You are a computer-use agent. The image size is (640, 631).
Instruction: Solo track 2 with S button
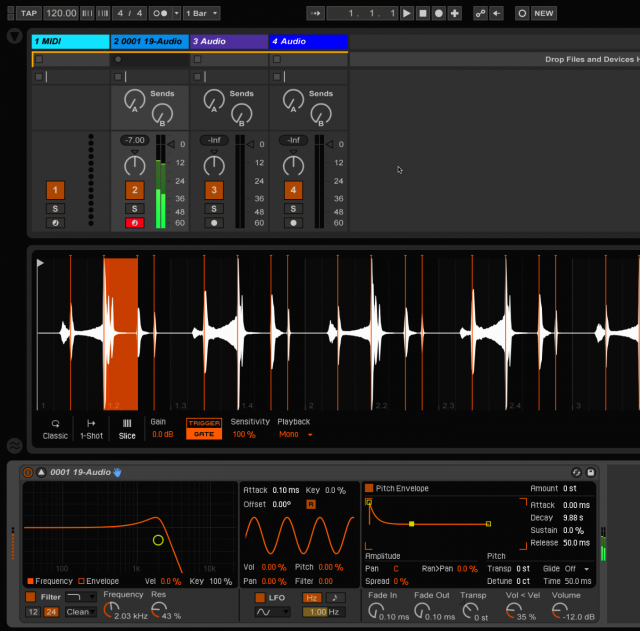(134, 208)
